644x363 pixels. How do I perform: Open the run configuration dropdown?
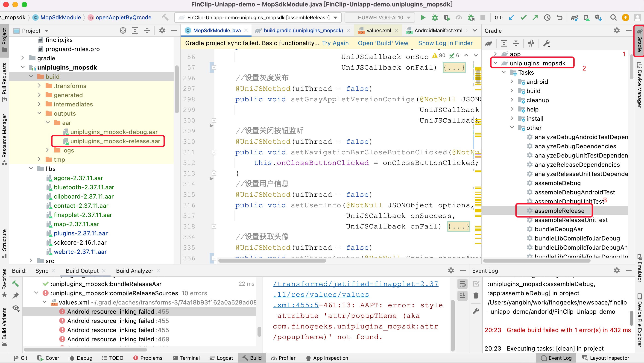coord(258,18)
